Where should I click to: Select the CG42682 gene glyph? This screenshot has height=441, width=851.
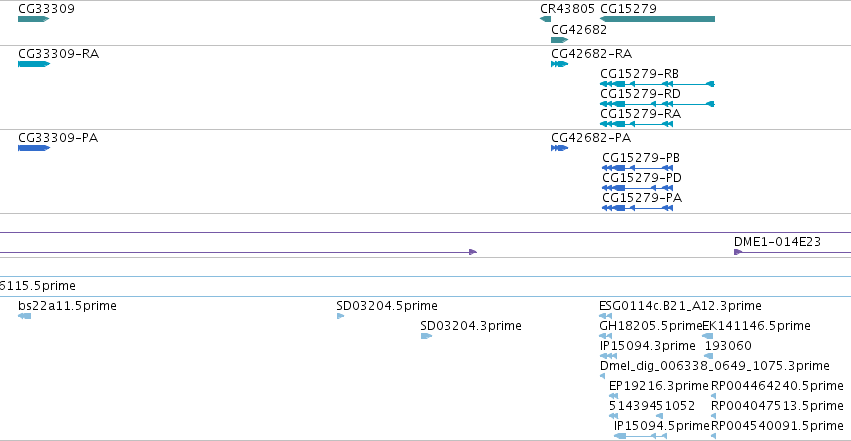coord(560,40)
